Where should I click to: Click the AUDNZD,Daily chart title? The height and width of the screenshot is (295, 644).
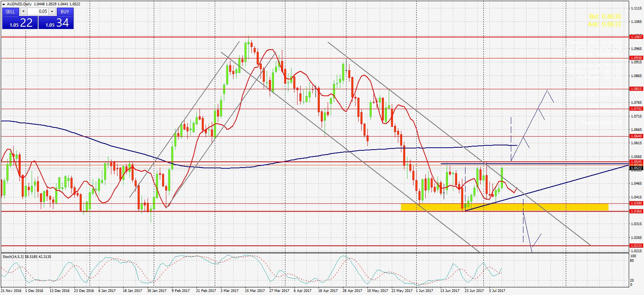[19, 4]
